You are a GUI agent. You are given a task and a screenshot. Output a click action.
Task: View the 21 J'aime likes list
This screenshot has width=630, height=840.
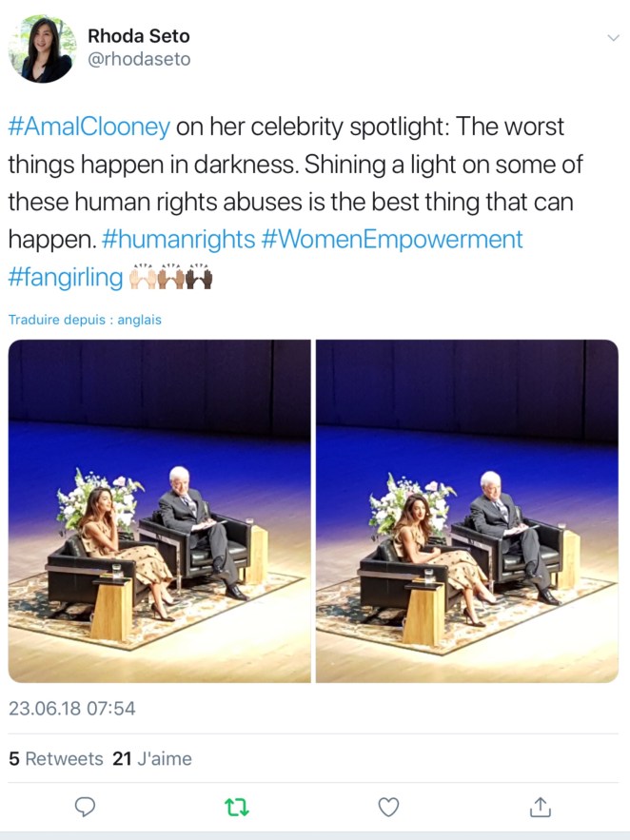click(152, 758)
